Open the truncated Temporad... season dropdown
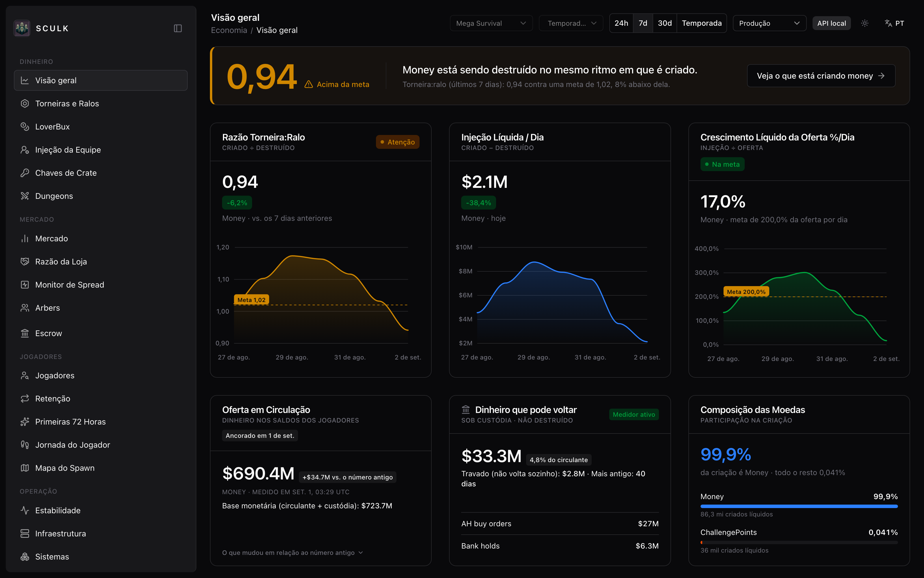924x578 pixels. point(571,23)
